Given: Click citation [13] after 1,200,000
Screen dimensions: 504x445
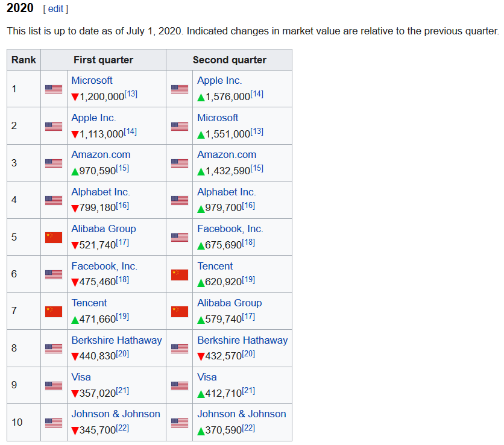Looking at the screenshot, I should [131, 94].
